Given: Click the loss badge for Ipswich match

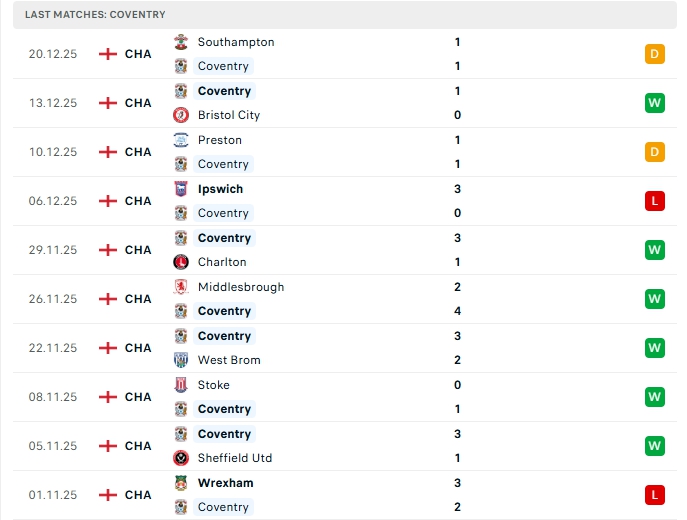Looking at the screenshot, I should point(655,201).
